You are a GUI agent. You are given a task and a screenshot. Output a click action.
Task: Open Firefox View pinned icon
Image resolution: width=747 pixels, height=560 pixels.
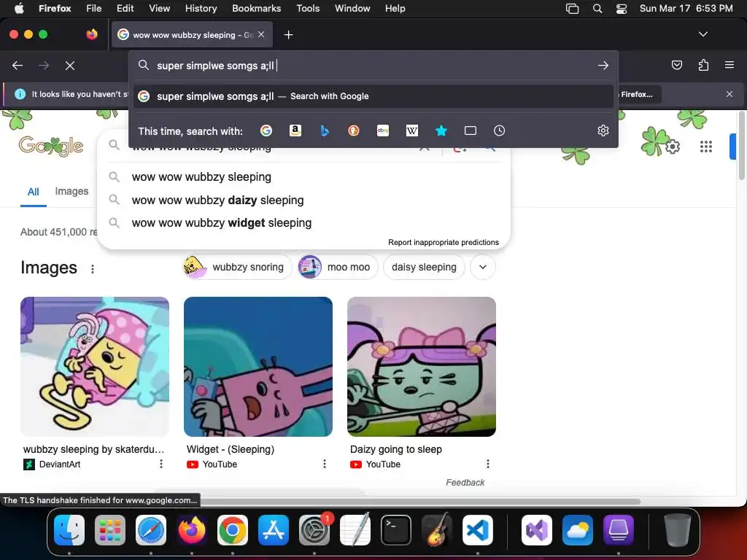point(92,34)
